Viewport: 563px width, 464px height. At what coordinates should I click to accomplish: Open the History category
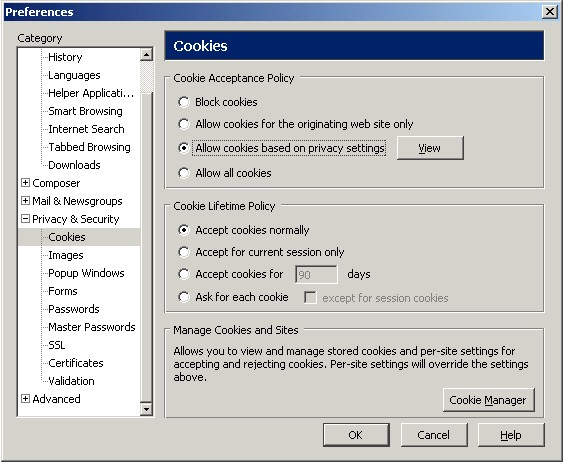click(x=65, y=57)
